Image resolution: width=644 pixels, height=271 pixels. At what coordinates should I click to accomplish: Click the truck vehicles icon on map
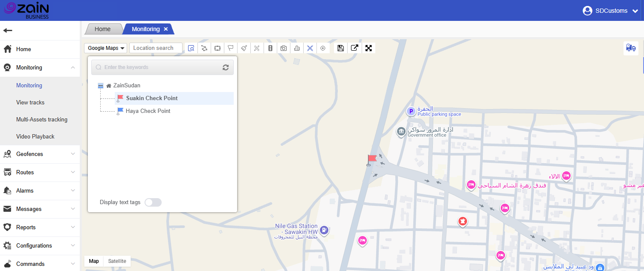pyautogui.click(x=631, y=48)
